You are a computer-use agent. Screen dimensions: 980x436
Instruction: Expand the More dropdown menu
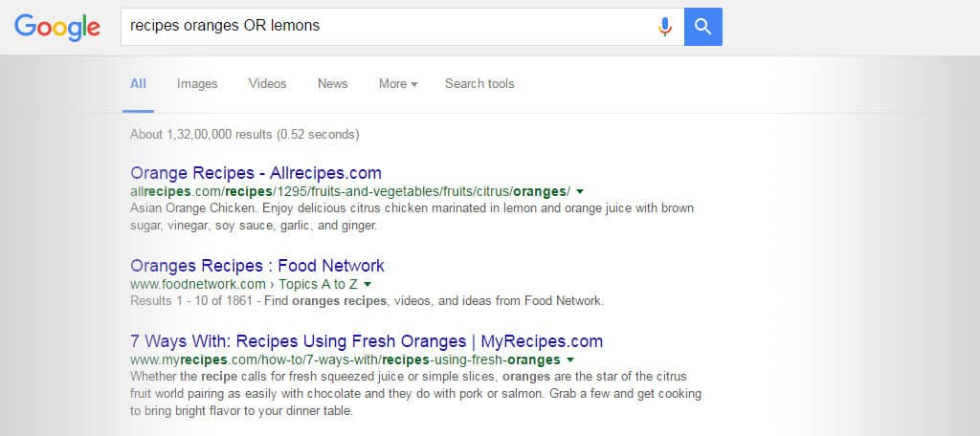pyautogui.click(x=398, y=84)
